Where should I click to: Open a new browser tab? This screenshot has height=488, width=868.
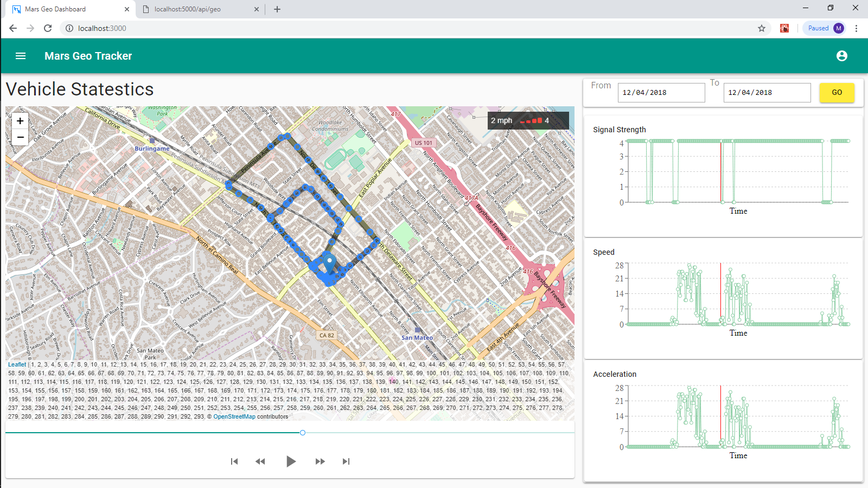(277, 9)
